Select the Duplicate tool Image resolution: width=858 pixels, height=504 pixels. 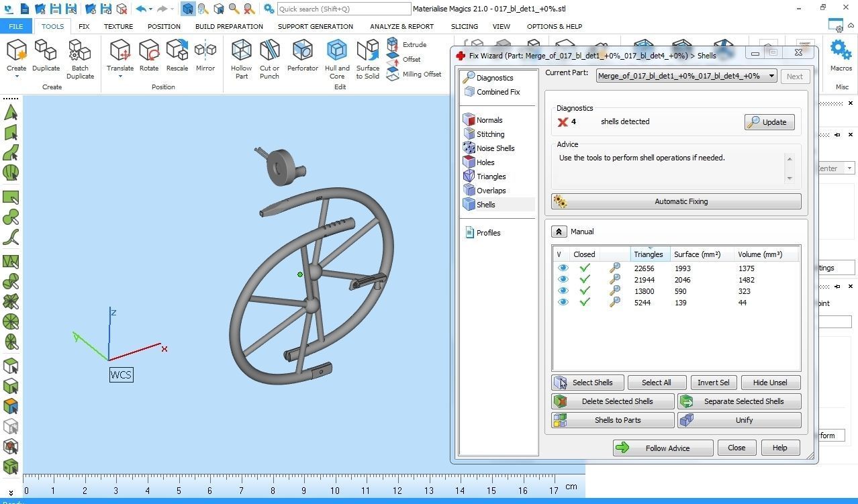(46, 56)
